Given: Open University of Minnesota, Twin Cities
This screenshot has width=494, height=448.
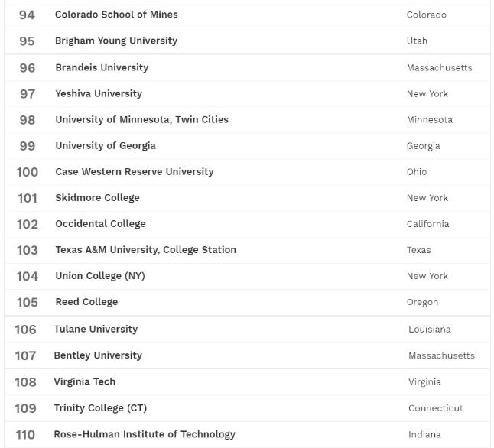Looking at the screenshot, I should [x=141, y=119].
